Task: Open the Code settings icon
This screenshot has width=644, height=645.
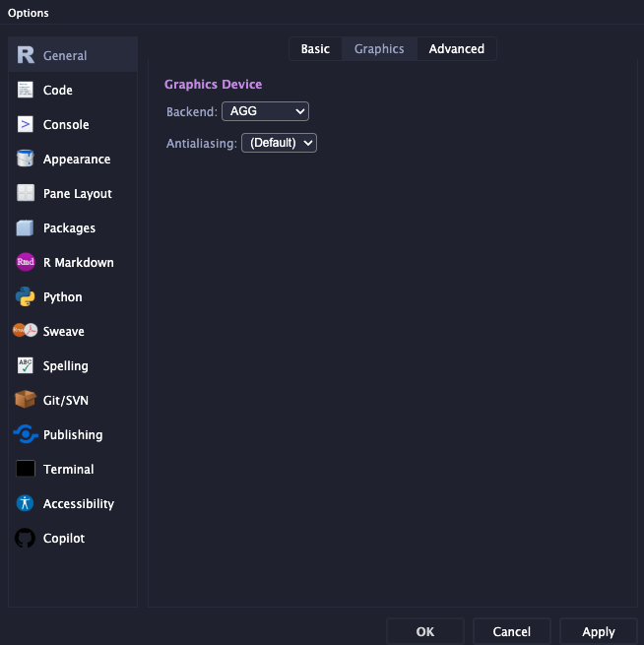Action: 26,91
